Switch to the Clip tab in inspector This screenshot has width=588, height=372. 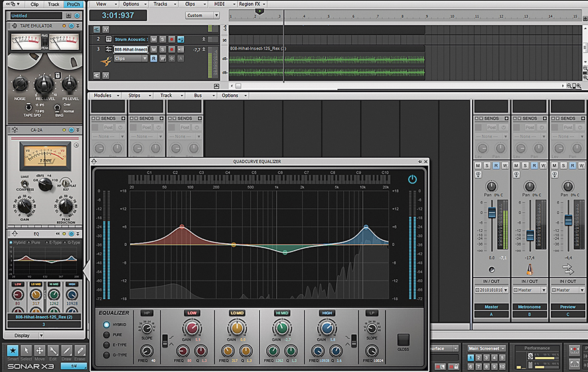coord(35,5)
